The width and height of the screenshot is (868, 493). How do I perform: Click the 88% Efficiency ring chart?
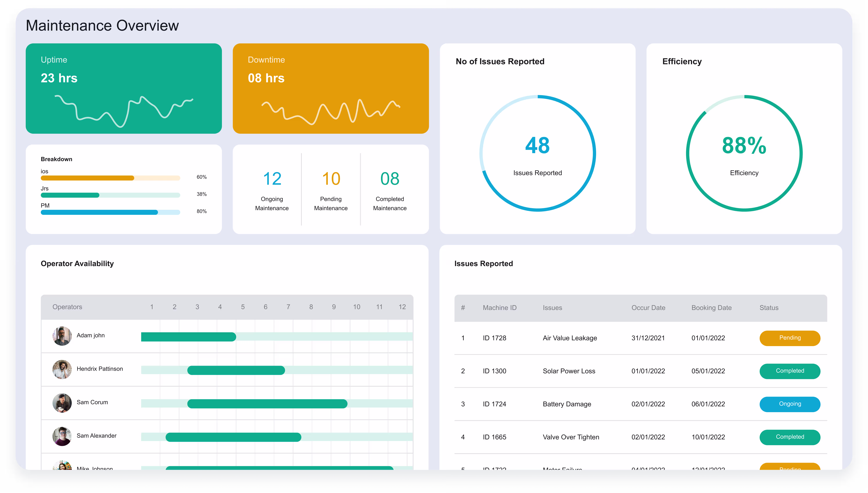(744, 153)
